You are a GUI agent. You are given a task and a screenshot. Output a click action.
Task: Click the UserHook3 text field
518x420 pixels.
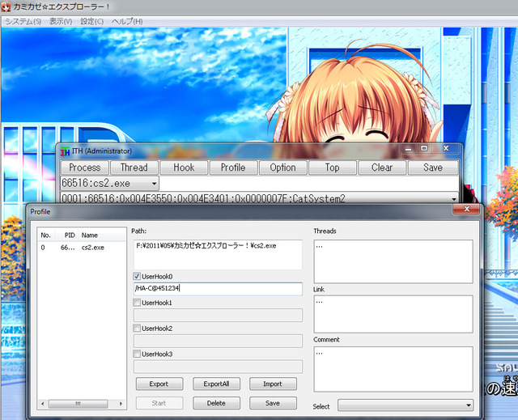(218, 367)
